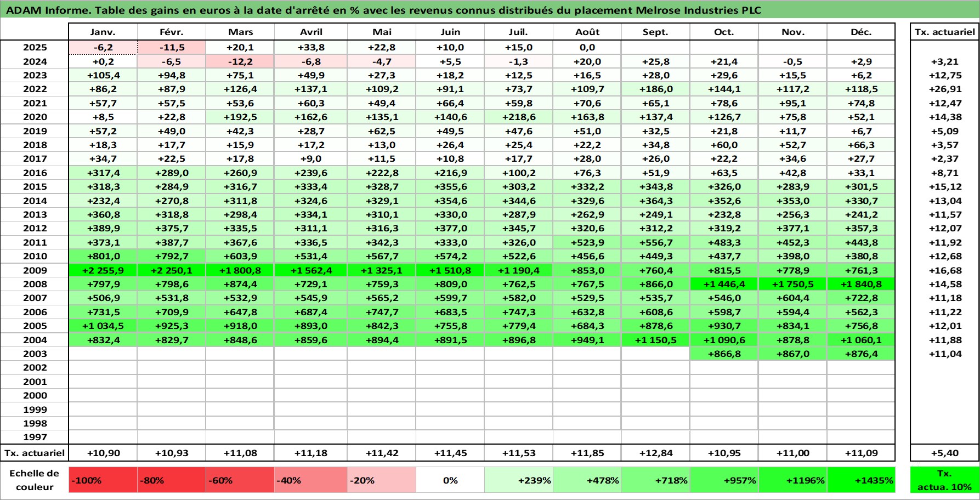Click the +718% green swatch

tap(656, 480)
